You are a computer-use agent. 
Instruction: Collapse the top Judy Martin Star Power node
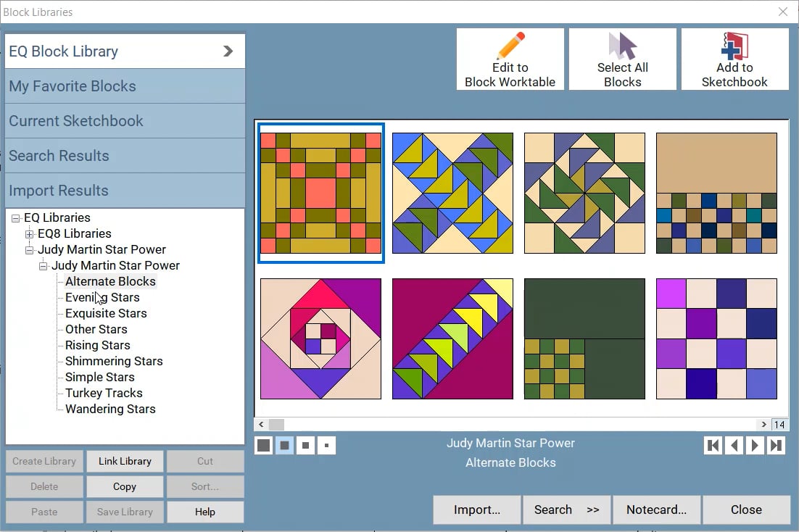(30, 250)
